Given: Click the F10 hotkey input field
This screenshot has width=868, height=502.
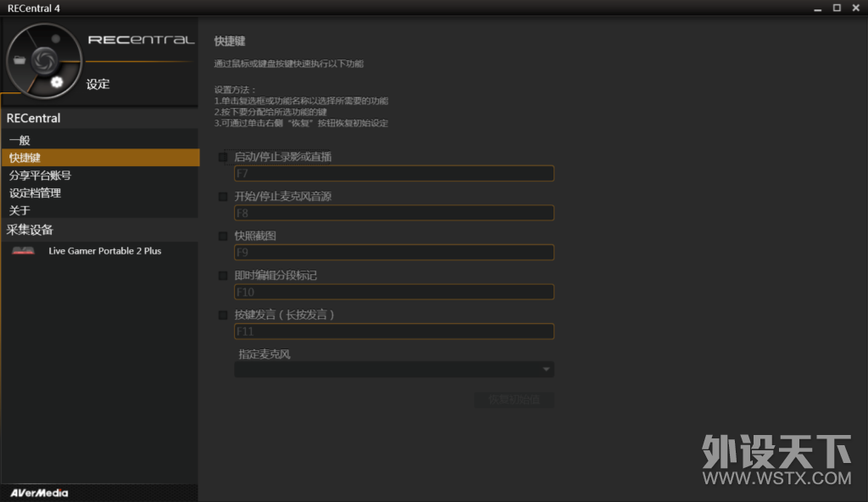Looking at the screenshot, I should [394, 292].
